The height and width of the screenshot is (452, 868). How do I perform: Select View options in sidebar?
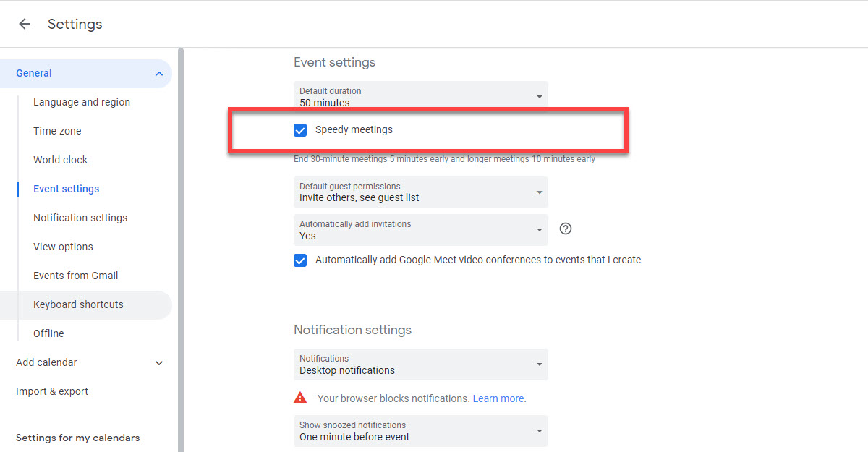point(63,247)
